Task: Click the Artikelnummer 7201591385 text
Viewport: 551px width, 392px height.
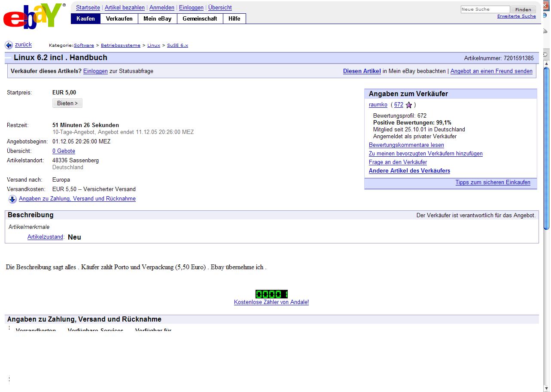Action: 499,58
